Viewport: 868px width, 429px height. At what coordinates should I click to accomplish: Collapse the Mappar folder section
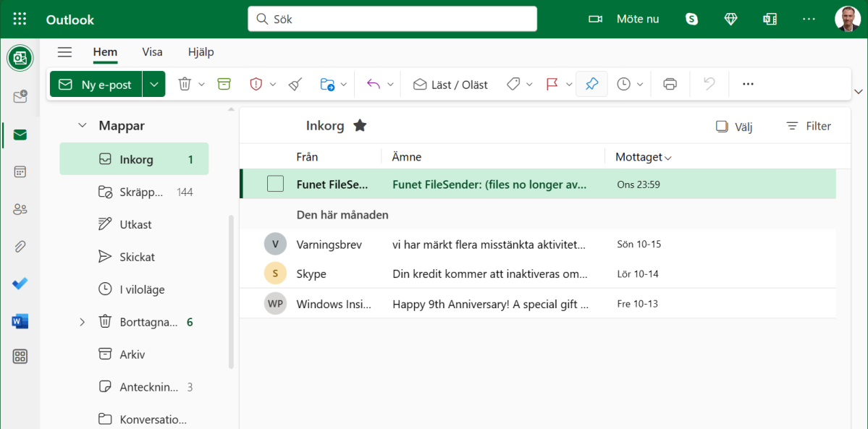[83, 126]
